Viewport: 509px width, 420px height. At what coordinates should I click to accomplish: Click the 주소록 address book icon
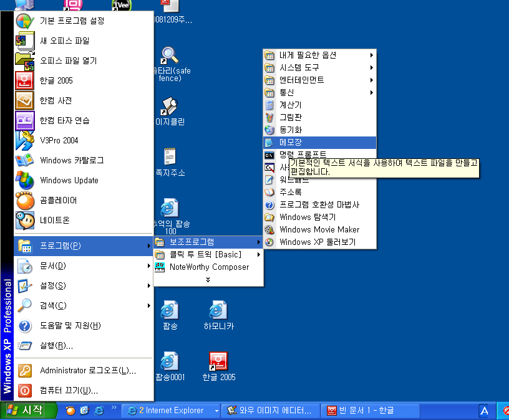pos(269,193)
